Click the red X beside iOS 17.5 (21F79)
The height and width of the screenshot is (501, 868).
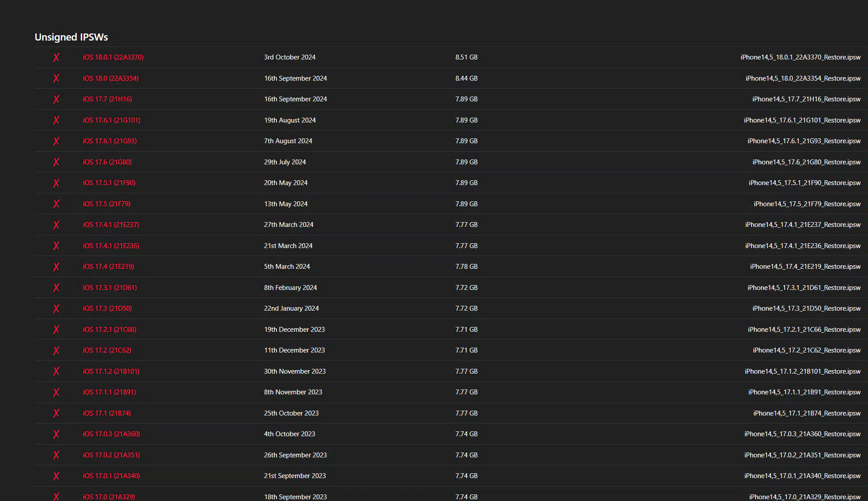[x=56, y=204]
